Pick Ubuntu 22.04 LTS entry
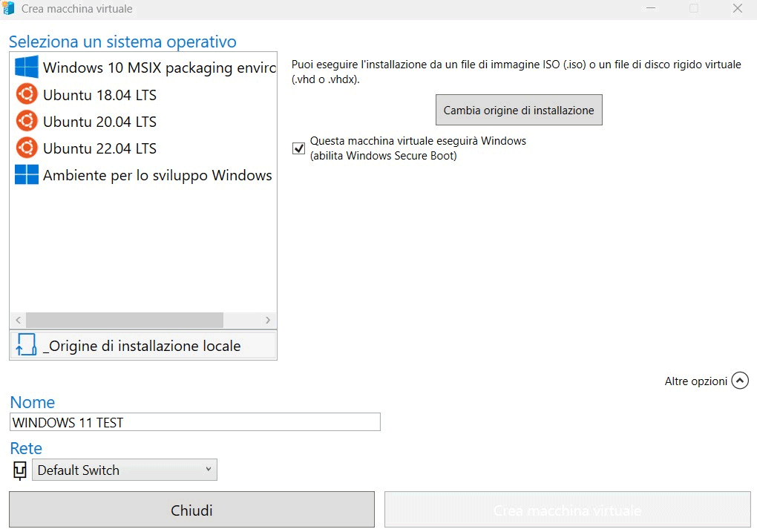The height and width of the screenshot is (532, 757). click(143, 148)
